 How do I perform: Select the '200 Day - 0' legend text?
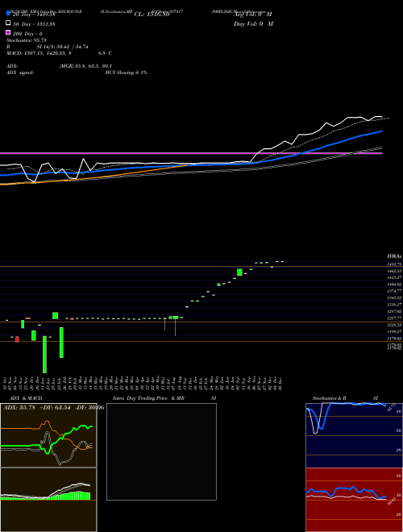point(28,34)
